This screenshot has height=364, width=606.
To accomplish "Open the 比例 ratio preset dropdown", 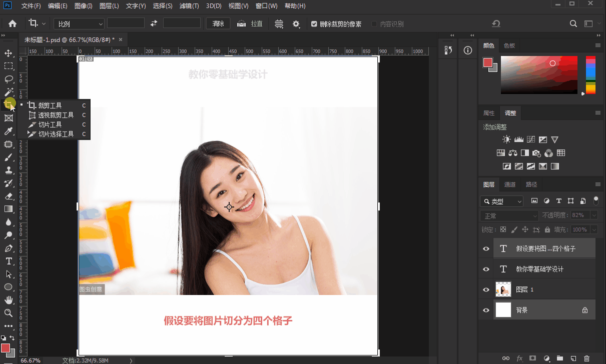I will pos(79,23).
